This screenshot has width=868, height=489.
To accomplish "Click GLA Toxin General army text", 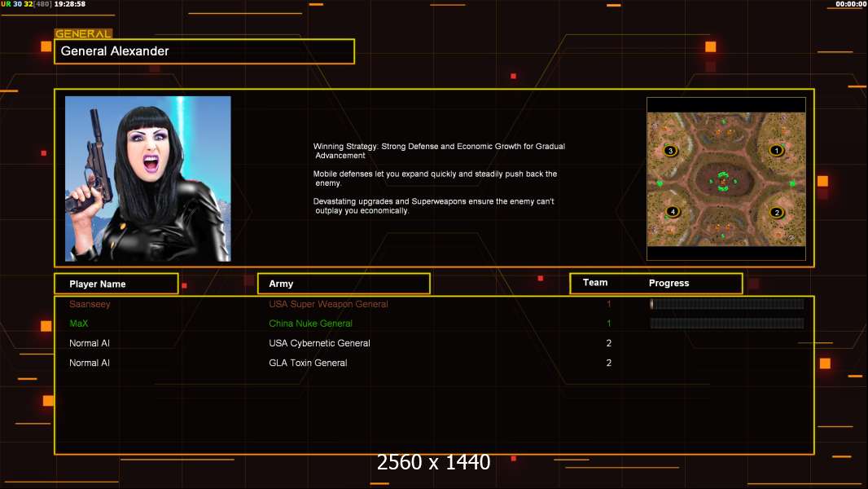I will pos(308,363).
